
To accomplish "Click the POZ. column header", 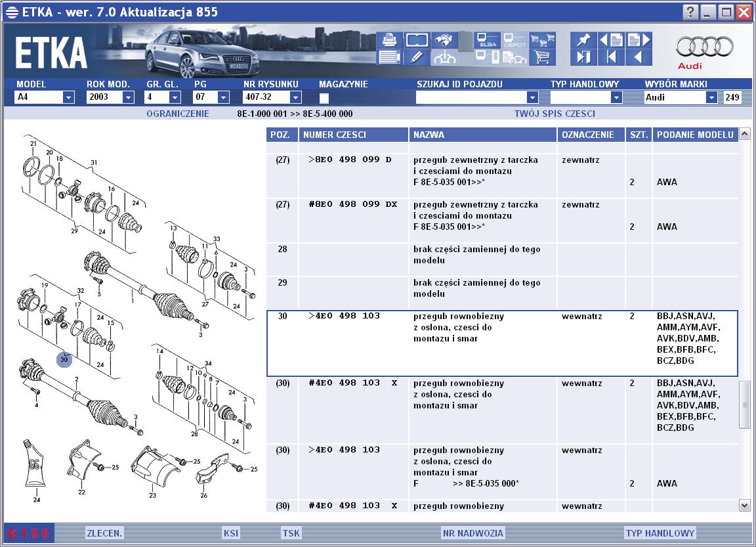I will [282, 135].
